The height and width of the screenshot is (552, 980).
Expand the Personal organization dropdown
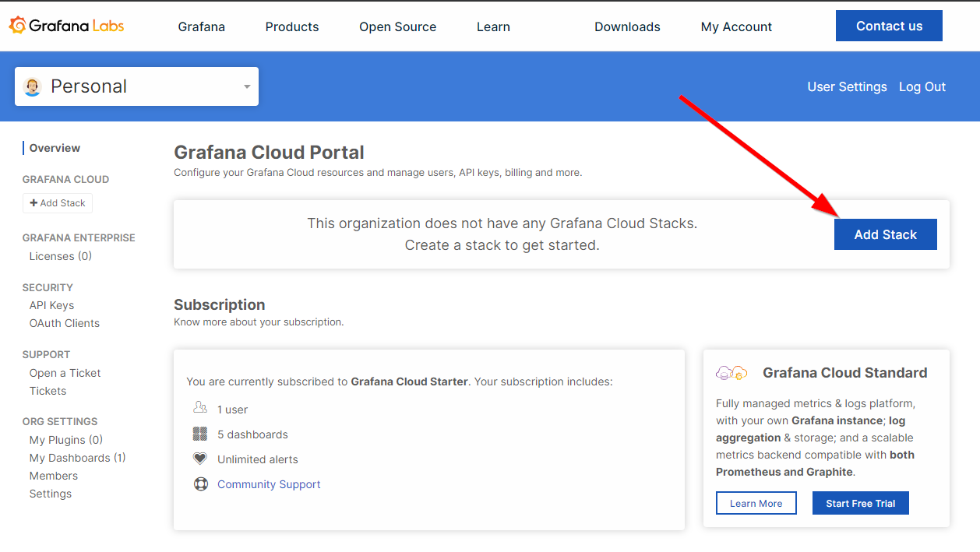coord(246,86)
